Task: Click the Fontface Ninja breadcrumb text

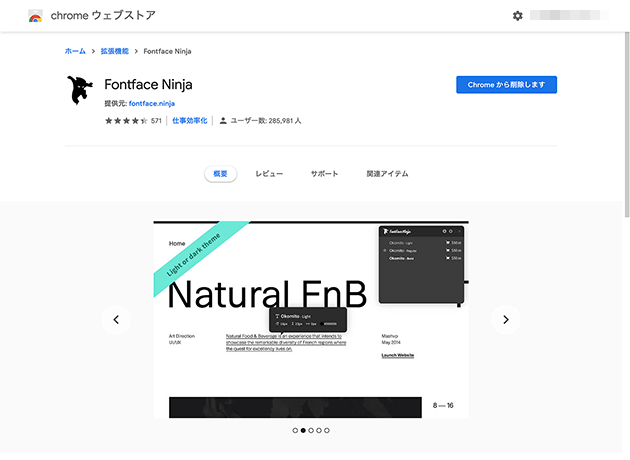Action: [x=167, y=51]
